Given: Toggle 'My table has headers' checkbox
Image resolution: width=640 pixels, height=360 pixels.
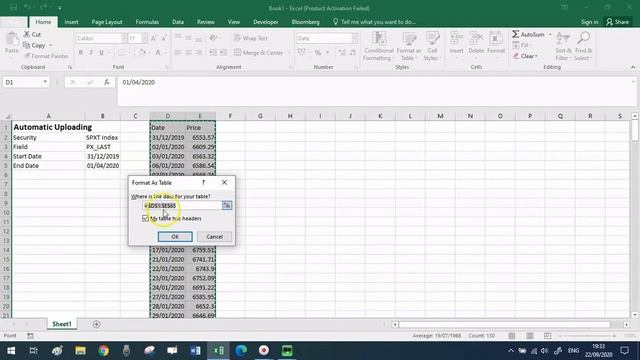Looking at the screenshot, I should point(145,218).
